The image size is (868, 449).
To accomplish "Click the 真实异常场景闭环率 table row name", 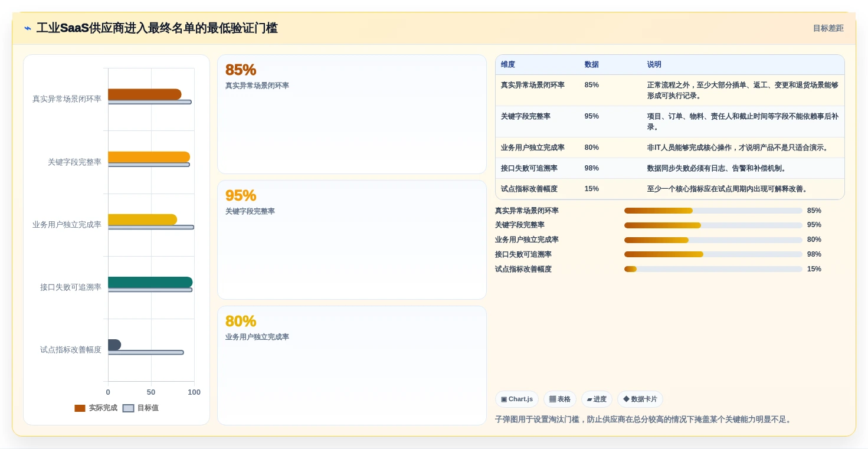I will (533, 85).
